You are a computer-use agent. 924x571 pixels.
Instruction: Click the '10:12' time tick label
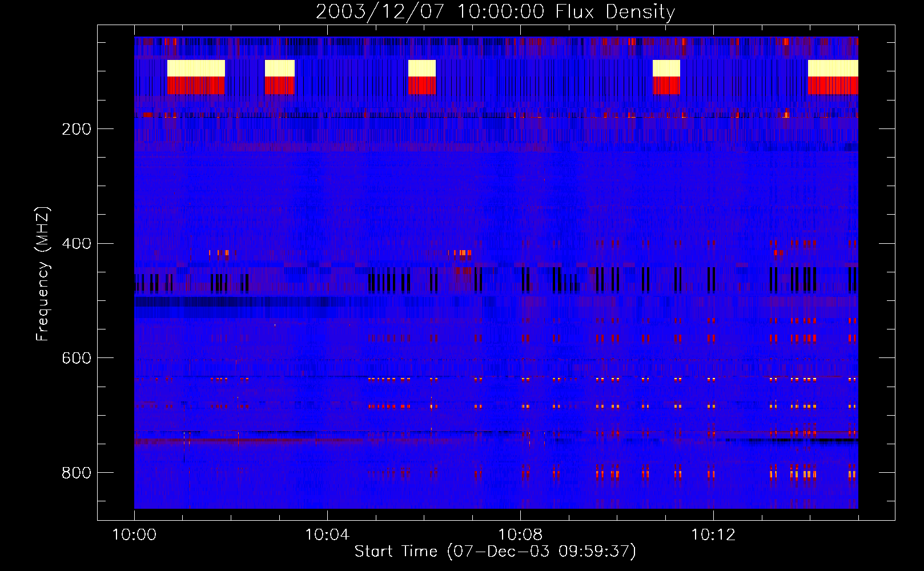pyautogui.click(x=713, y=534)
